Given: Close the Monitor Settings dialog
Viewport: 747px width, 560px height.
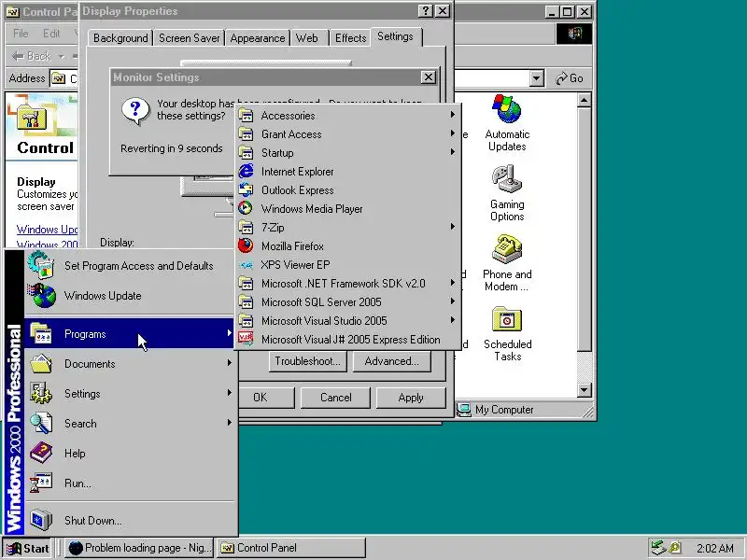Looking at the screenshot, I should coord(429,77).
